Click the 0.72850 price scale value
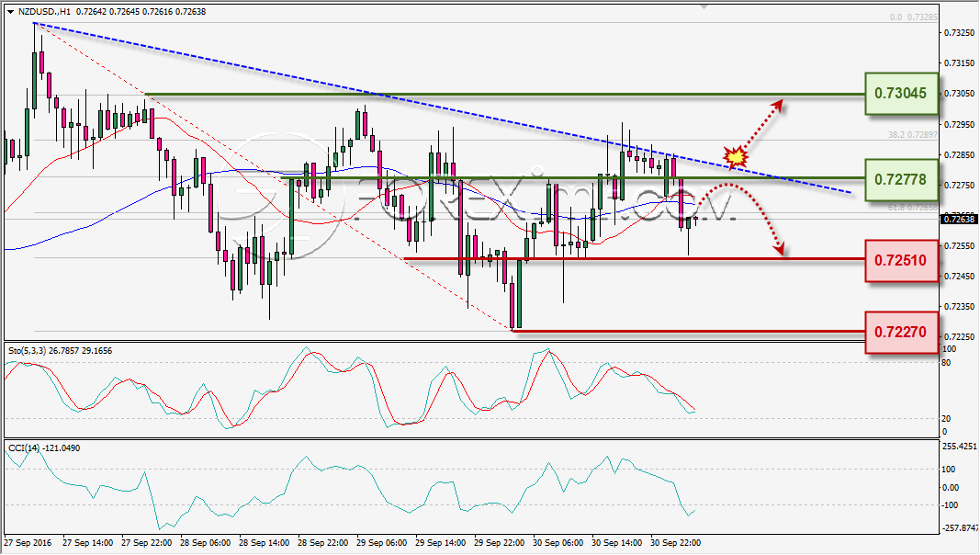980x555 pixels. [959, 155]
